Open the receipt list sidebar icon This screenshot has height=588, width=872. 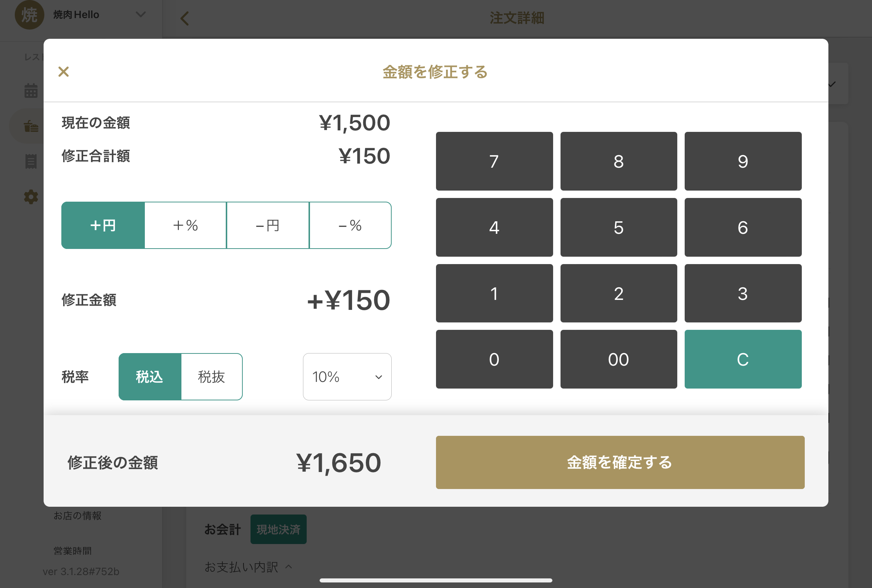(31, 161)
